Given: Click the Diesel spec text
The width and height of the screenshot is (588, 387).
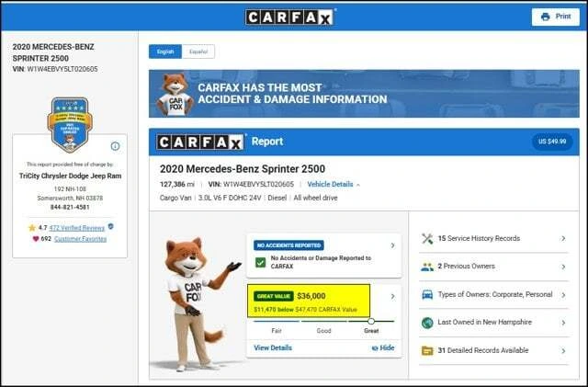Looking at the screenshot, I should [x=277, y=198].
